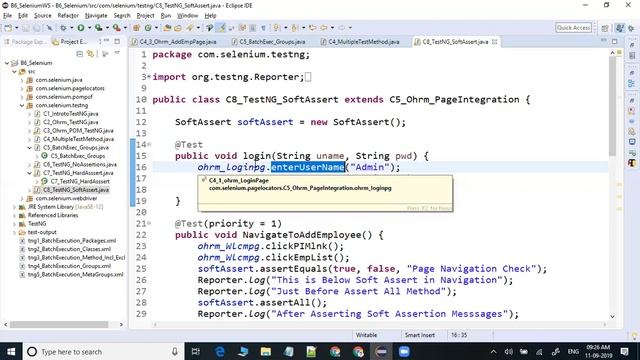Open the Windows Start menu

click(x=11, y=351)
